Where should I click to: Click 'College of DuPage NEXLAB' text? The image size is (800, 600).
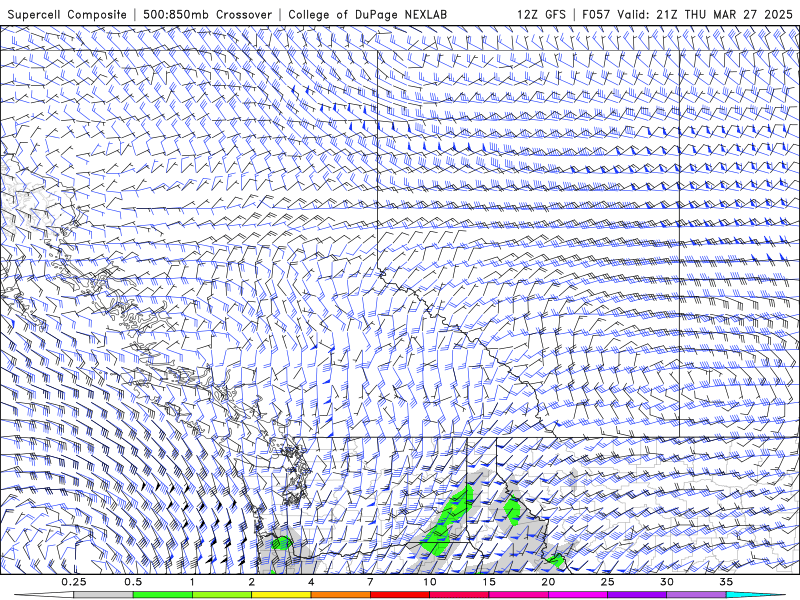[367, 14]
